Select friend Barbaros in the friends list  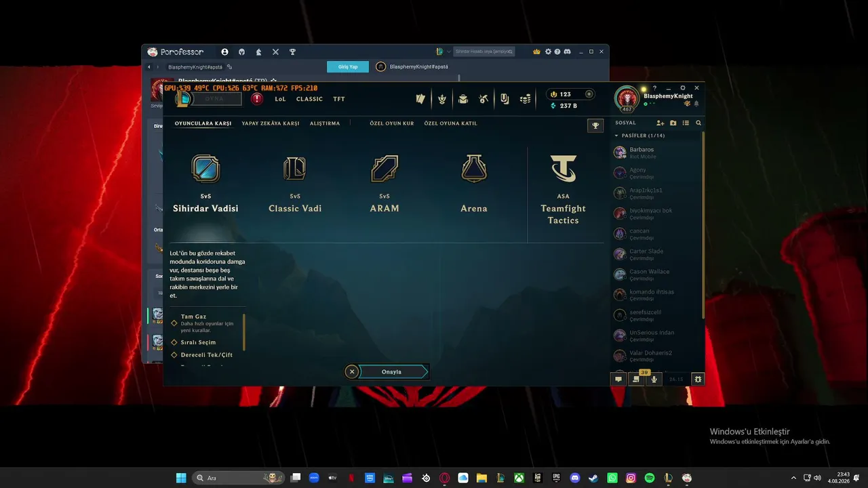click(x=656, y=152)
